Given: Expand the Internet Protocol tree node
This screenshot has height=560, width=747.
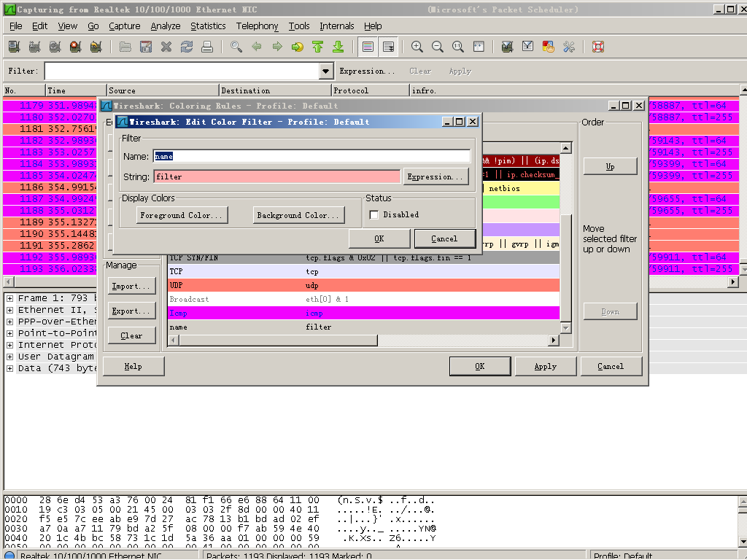Looking at the screenshot, I should [9, 345].
